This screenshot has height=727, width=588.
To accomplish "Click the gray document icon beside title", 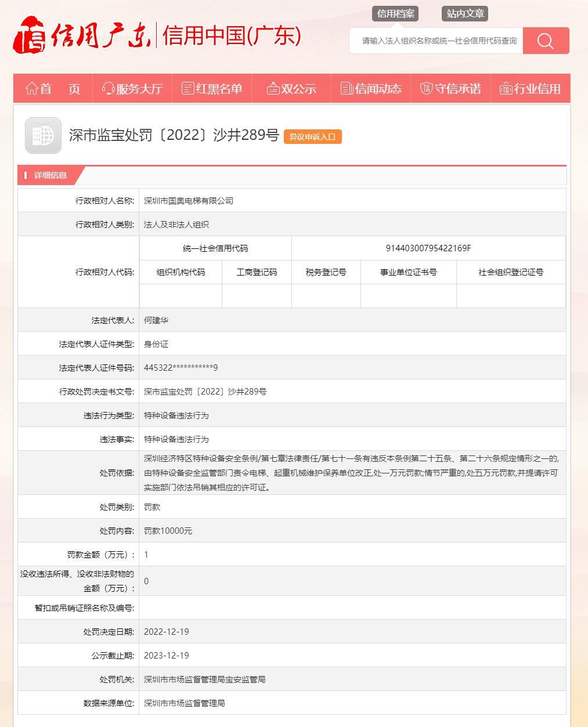I will click(43, 136).
